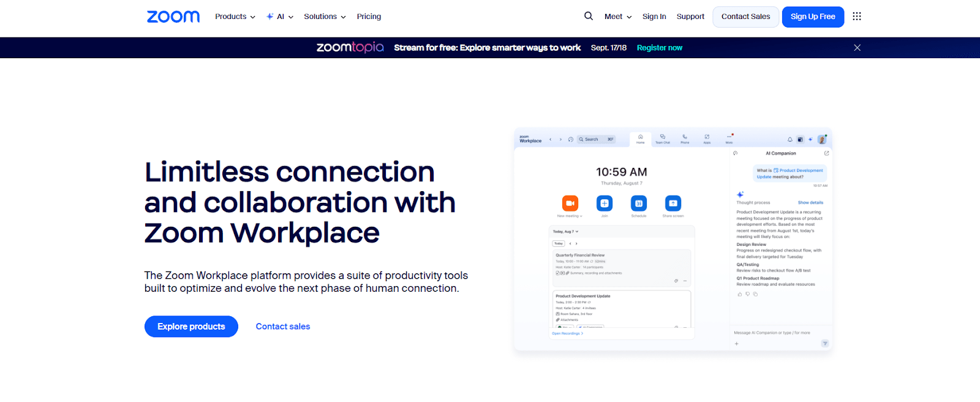Click the history clock icon beside Search in the preview
This screenshot has width=980, height=402.
[571, 140]
